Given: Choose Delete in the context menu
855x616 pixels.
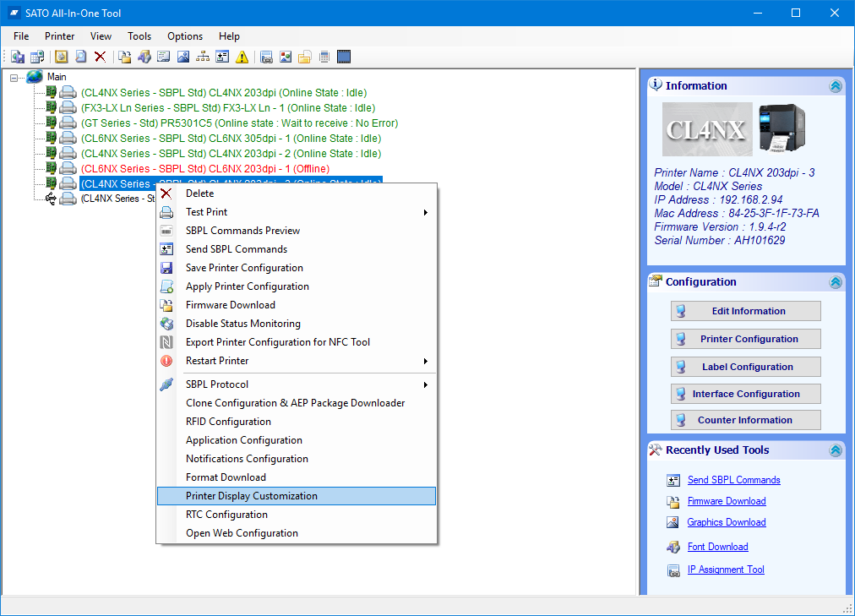Looking at the screenshot, I should click(297, 194).
